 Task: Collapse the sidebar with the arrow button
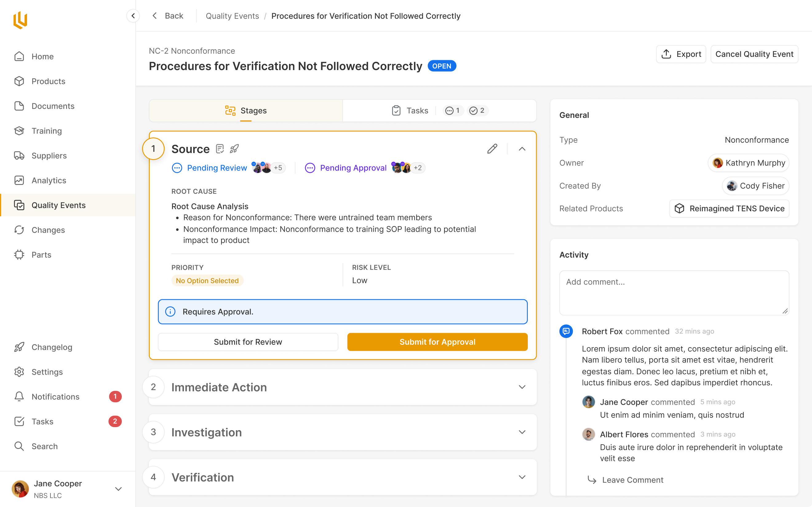click(x=133, y=16)
